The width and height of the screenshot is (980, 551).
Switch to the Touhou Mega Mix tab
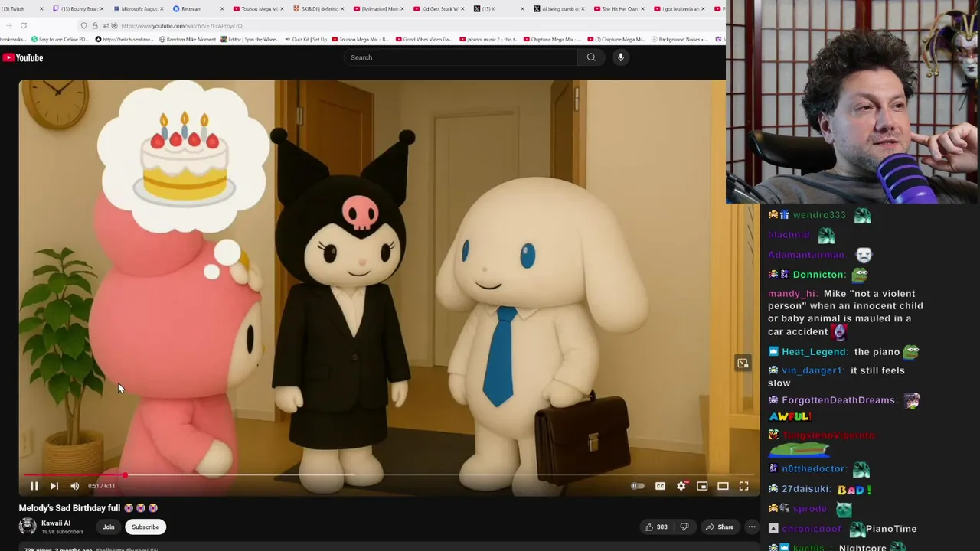click(x=256, y=9)
